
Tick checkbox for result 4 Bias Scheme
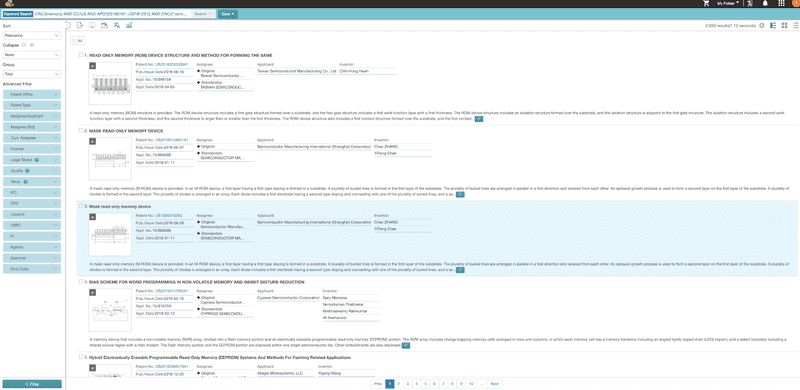[81, 282]
